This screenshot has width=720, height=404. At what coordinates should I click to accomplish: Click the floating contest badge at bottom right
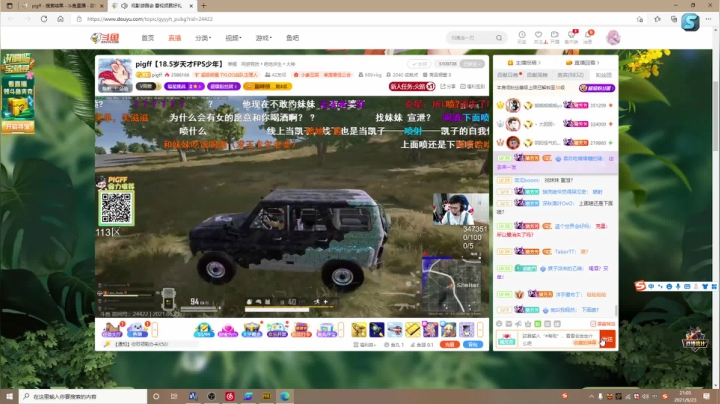[x=695, y=339]
